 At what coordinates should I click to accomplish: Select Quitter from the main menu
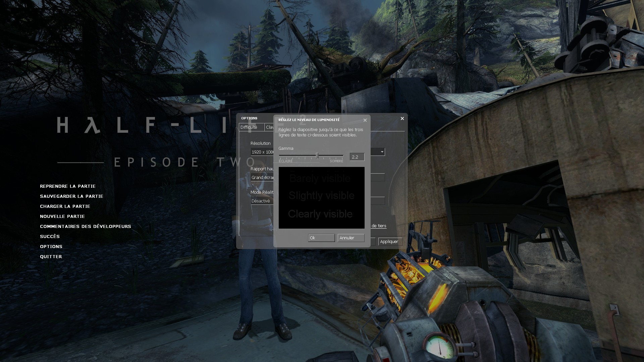point(51,257)
